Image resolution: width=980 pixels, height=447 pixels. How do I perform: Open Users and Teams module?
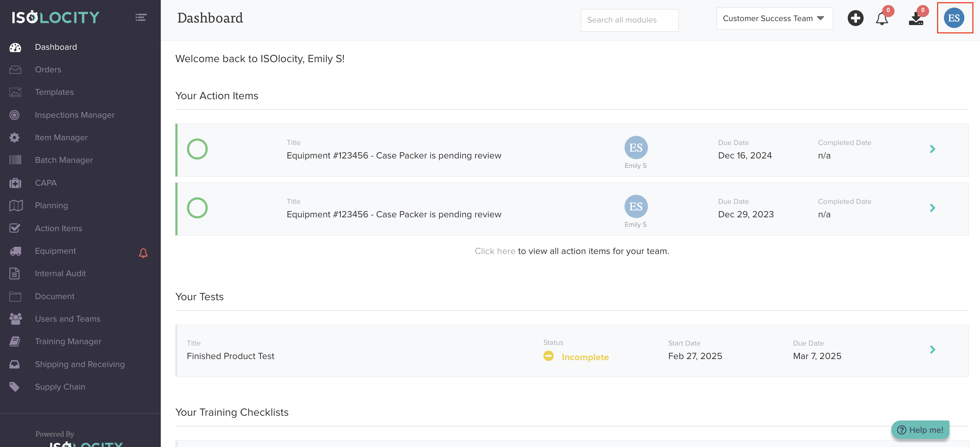pos(67,318)
